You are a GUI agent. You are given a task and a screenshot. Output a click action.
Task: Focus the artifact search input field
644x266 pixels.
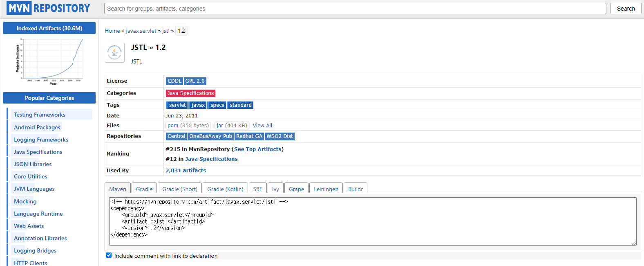[355, 9]
